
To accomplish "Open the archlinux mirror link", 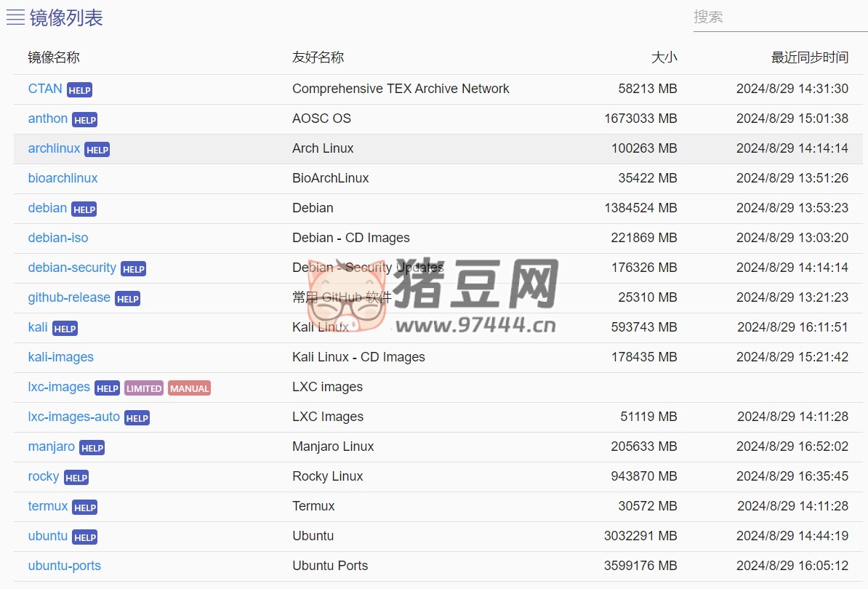I will [x=55, y=148].
